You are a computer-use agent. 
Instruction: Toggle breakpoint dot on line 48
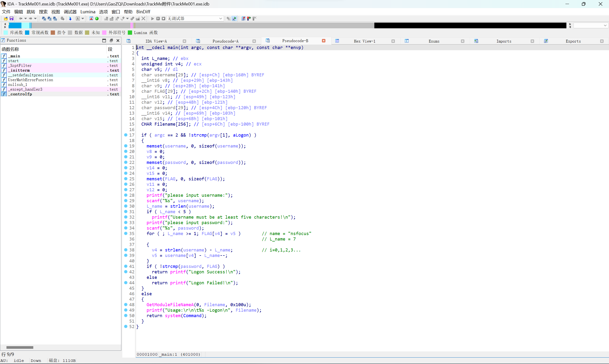point(126,304)
